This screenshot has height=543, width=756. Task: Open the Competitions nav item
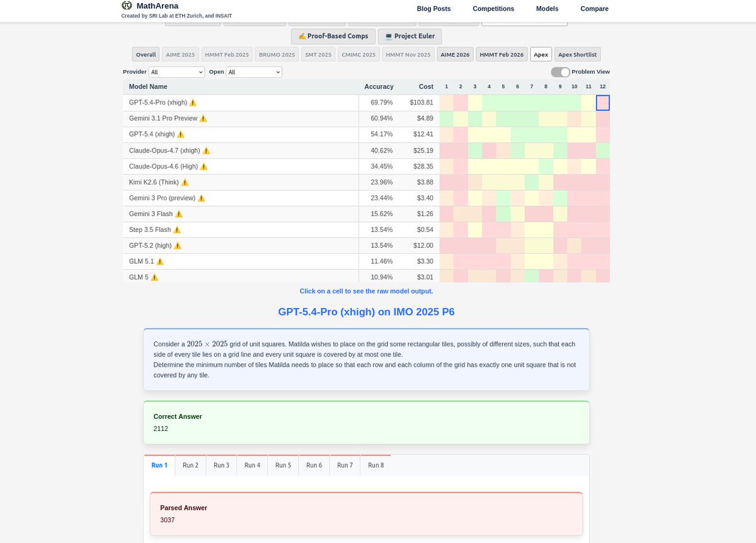[493, 9]
